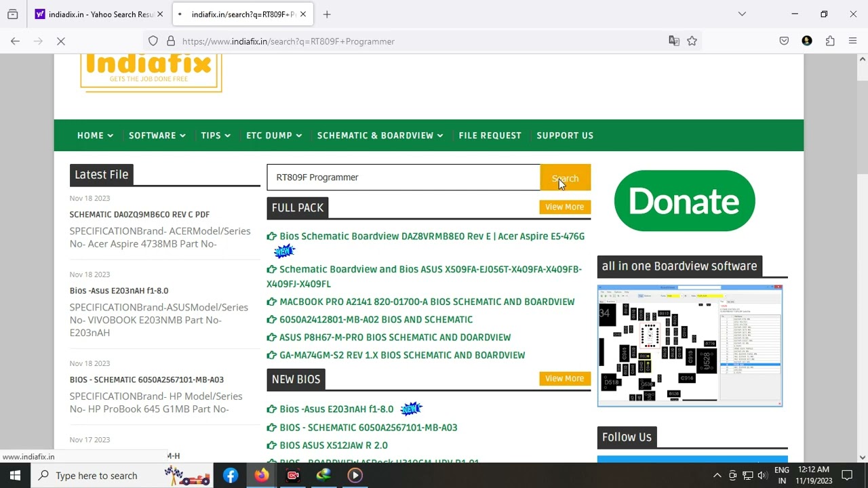Open SCHEMATIC DA0ZQ9MB6C0 REV C PDF
This screenshot has width=868, height=488.
pyautogui.click(x=140, y=214)
